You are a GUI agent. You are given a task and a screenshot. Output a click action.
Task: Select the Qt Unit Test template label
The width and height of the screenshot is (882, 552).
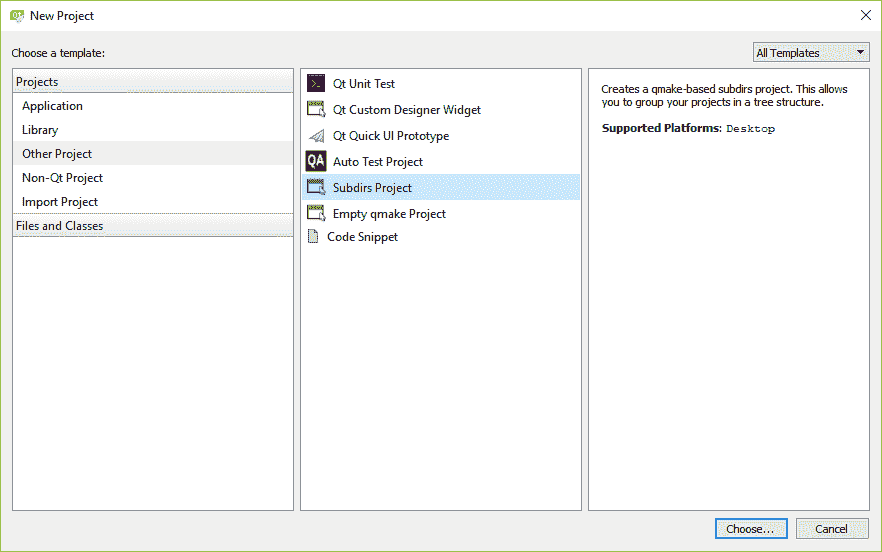(364, 84)
